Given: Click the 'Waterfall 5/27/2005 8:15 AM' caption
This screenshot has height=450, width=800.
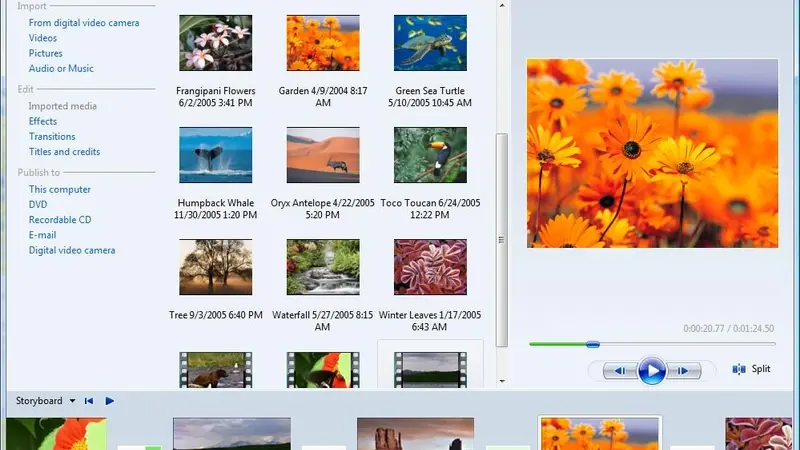Looking at the screenshot, I should pos(322,321).
